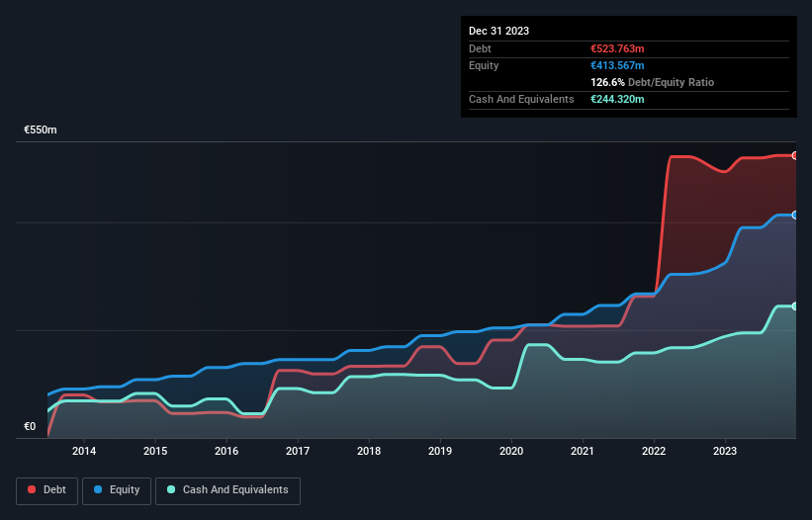Click the teal Cash And Equivalents legend dot
812x520 pixels.
(171, 489)
